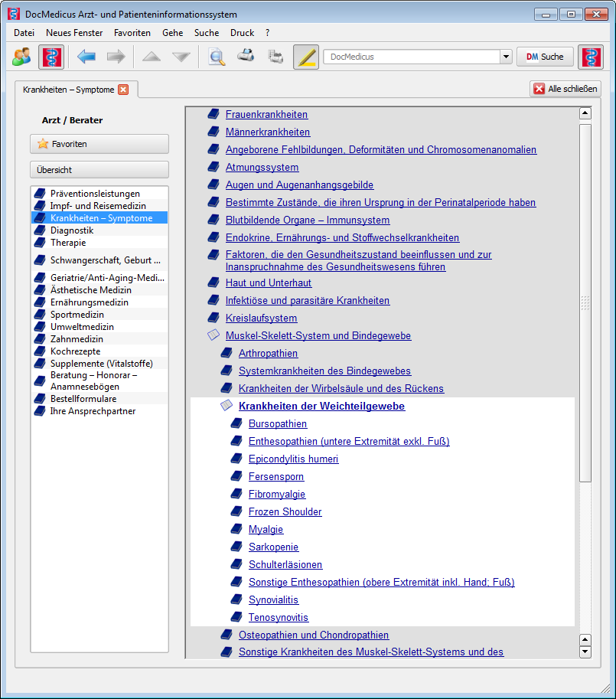The width and height of the screenshot is (616, 699).
Task: Open the Frozen Shoulder link
Action: (x=285, y=511)
